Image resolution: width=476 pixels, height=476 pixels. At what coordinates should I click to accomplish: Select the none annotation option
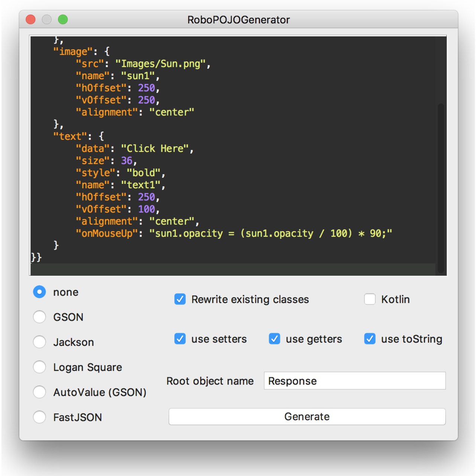click(39, 292)
